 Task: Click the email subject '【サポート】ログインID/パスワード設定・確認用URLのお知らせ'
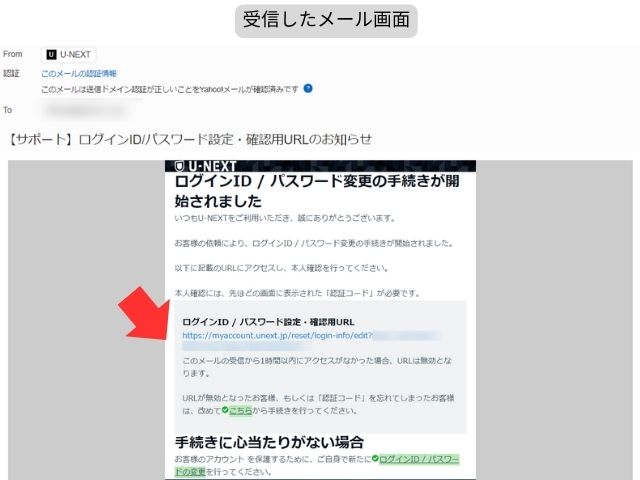pyautogui.click(x=190, y=139)
